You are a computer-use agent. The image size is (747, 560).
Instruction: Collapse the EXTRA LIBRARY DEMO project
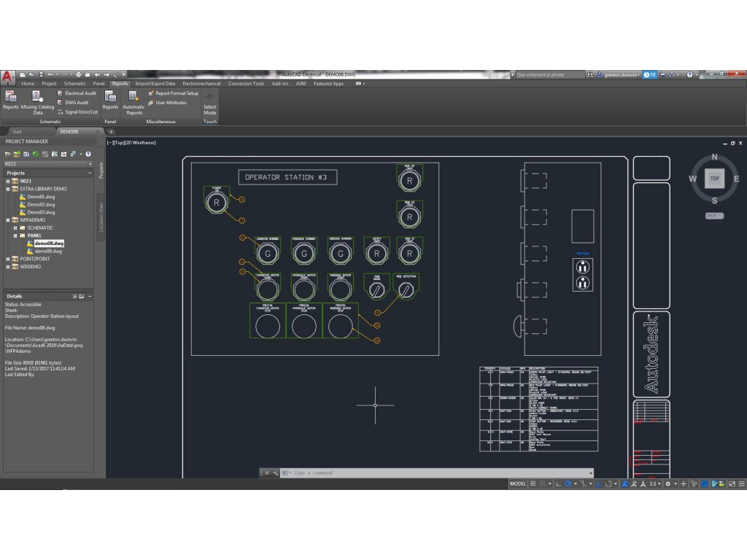coord(7,189)
